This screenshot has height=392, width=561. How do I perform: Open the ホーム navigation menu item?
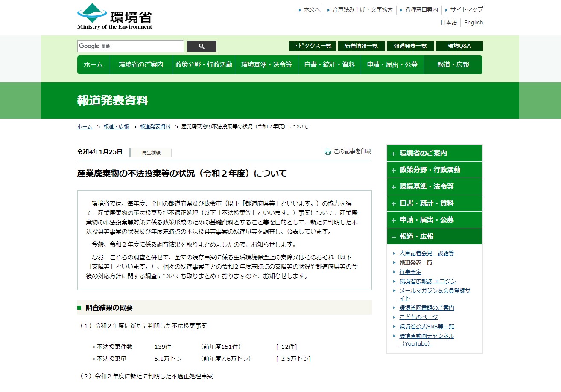tap(93, 65)
